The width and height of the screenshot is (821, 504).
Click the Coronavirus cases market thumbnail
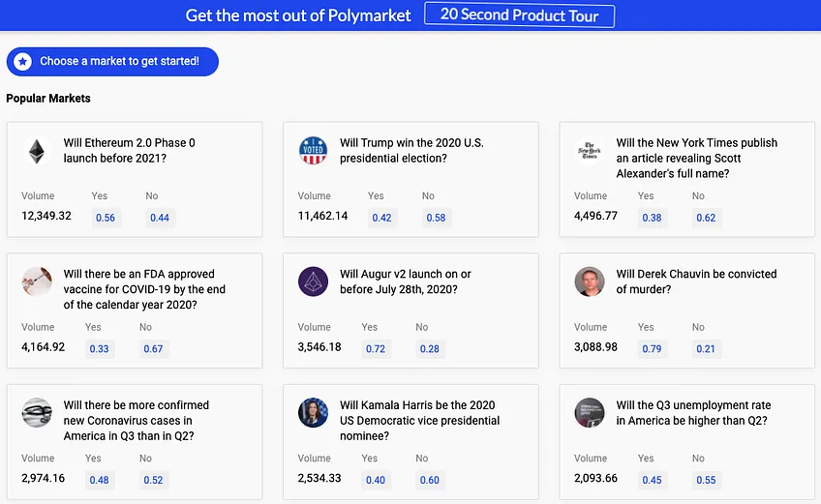pyautogui.click(x=37, y=413)
